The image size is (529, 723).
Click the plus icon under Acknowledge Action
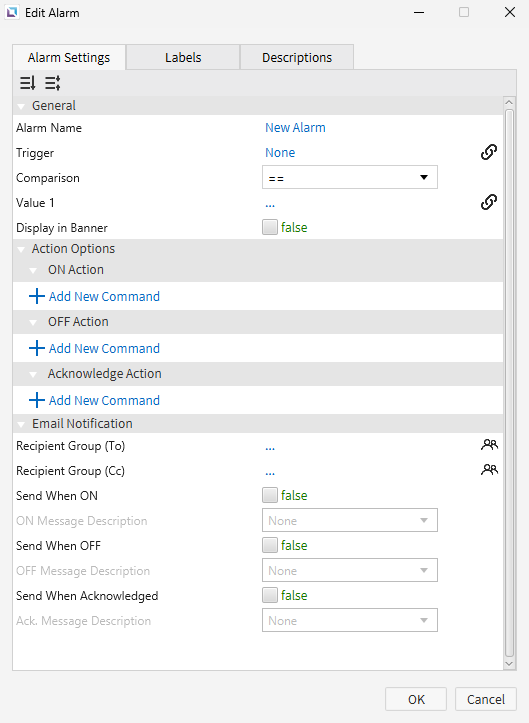tap(37, 400)
